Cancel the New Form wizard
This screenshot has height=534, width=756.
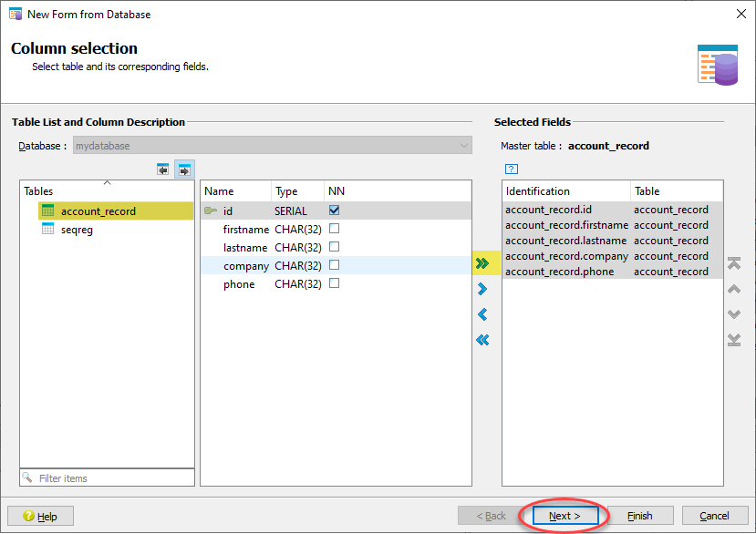click(715, 515)
